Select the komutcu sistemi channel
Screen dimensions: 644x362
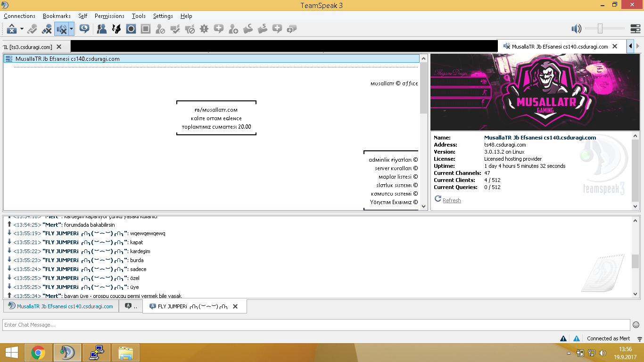click(x=394, y=194)
